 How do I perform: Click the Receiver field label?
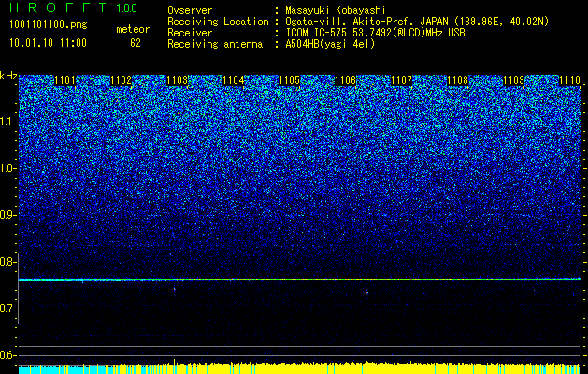190,33
